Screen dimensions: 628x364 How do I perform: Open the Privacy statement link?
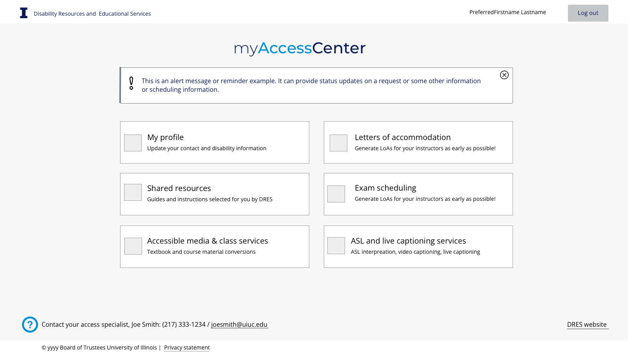[187, 348]
